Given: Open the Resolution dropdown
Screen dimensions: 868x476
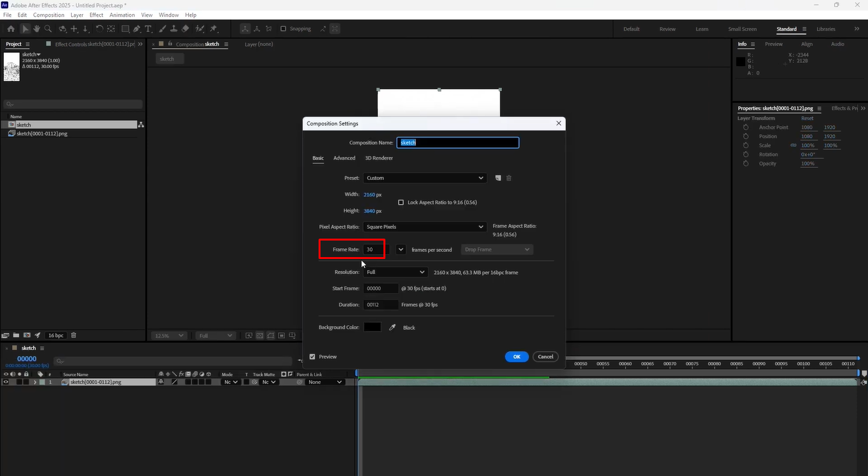Looking at the screenshot, I should click(396, 272).
